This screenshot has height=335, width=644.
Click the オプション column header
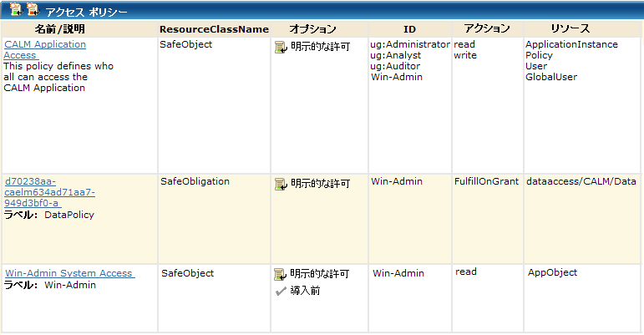click(x=313, y=29)
